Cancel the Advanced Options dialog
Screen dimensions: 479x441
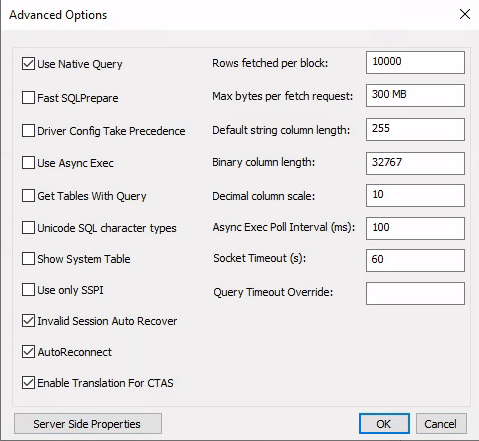click(x=441, y=424)
